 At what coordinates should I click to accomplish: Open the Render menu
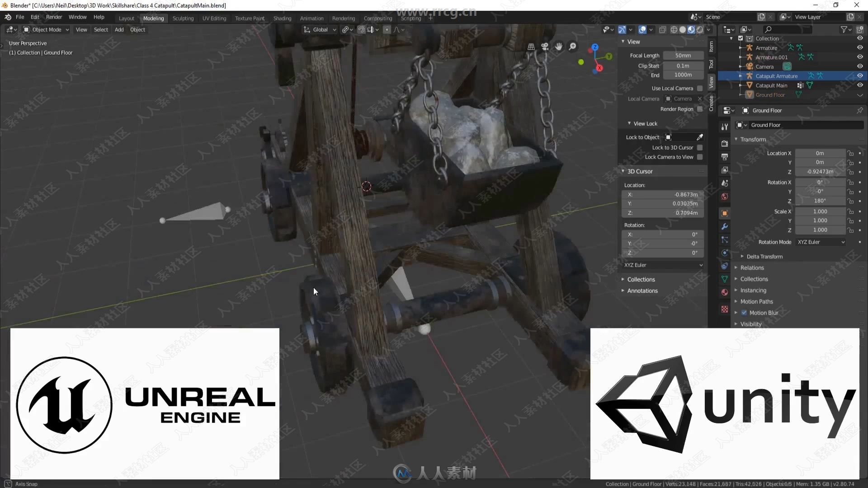click(54, 17)
